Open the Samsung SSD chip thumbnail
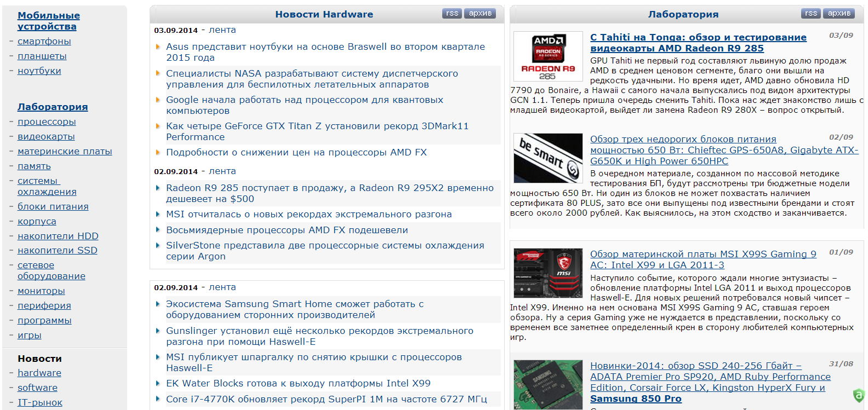The height and width of the screenshot is (410, 868). (548, 385)
